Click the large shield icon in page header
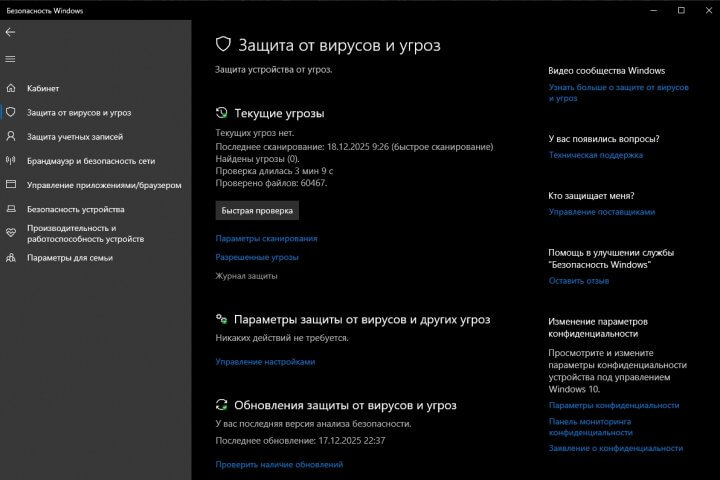Image resolution: width=720 pixels, height=480 pixels. pos(223,45)
